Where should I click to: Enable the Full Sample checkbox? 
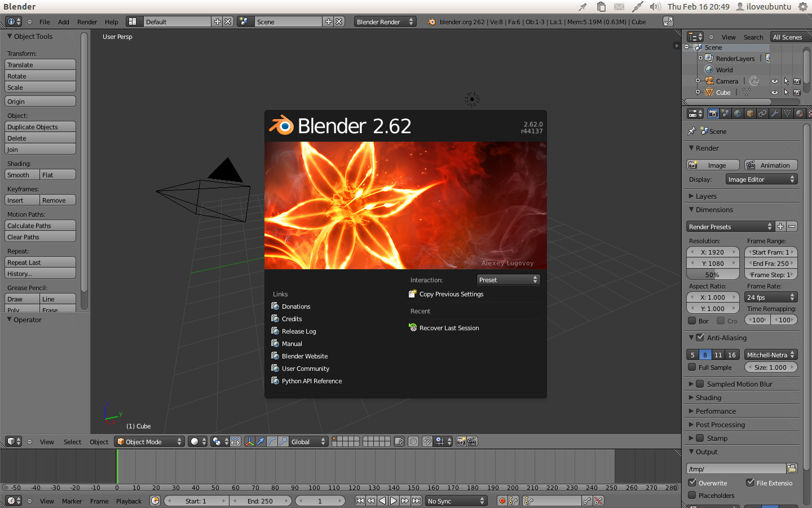tap(691, 367)
